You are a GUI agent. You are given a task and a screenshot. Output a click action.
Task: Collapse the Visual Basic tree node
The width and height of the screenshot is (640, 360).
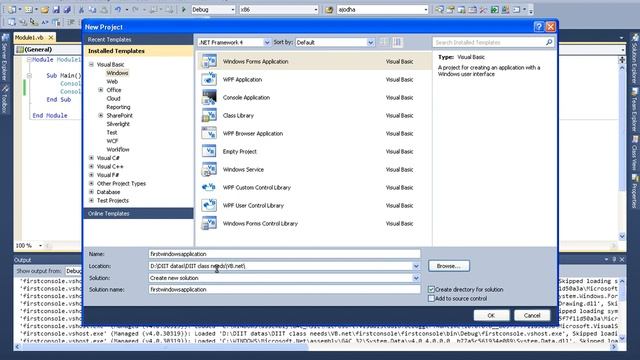91,64
